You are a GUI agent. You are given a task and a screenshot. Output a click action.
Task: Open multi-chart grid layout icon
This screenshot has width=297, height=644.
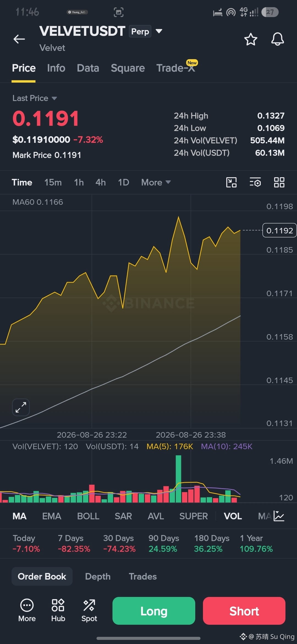click(279, 182)
